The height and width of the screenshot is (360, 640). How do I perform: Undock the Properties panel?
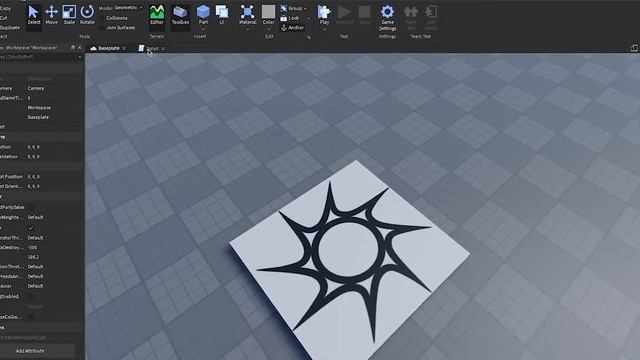point(73,48)
